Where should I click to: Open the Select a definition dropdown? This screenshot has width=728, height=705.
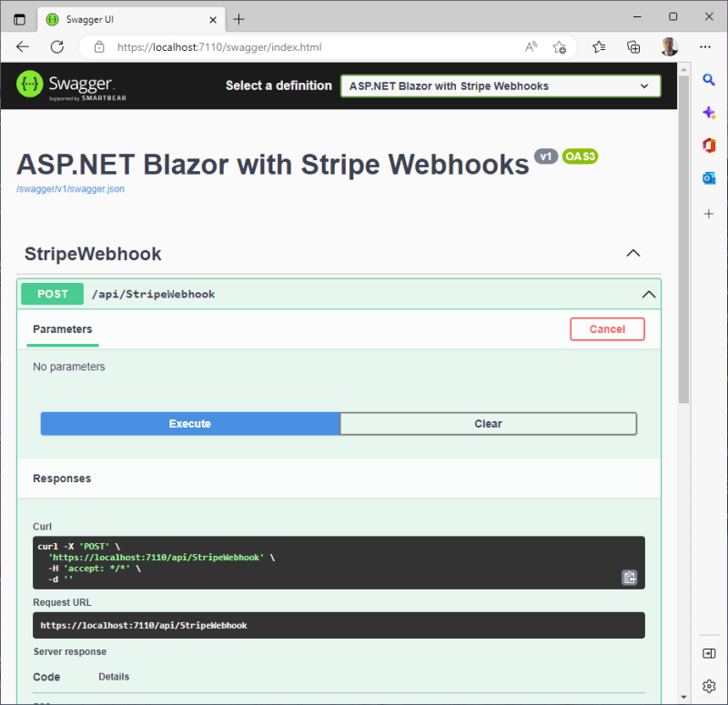pos(500,86)
